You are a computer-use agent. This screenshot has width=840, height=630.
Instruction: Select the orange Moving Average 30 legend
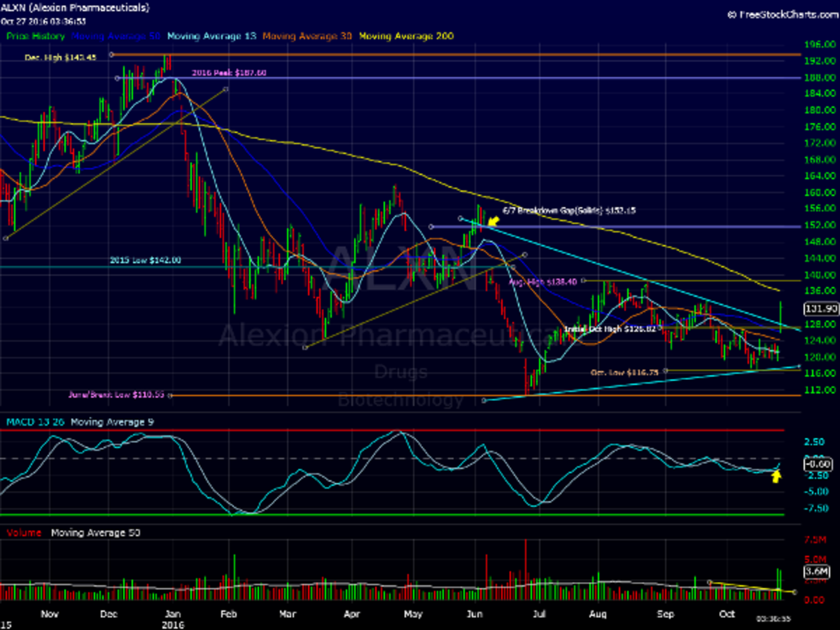(308, 36)
